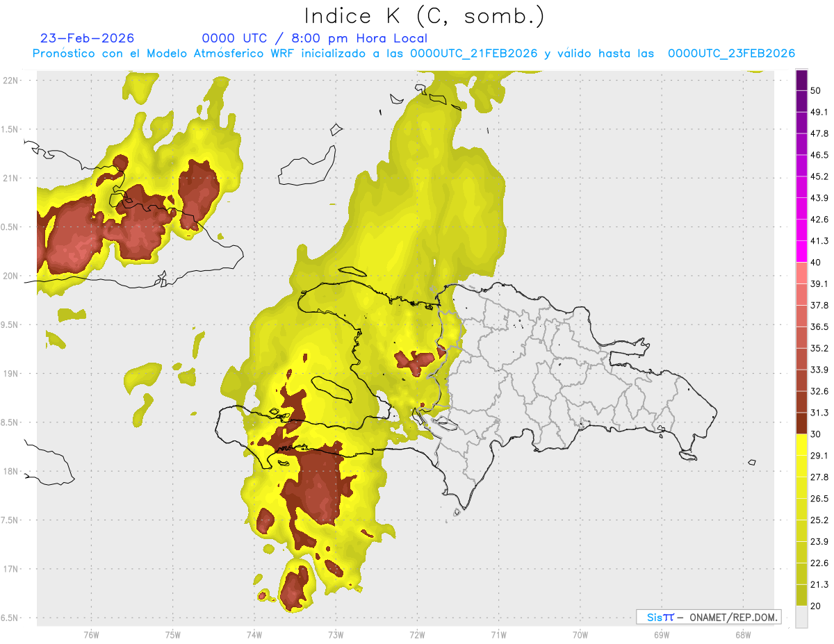Click the legend value 21.3
Viewport: 834px width, 644px height.
coord(819,584)
